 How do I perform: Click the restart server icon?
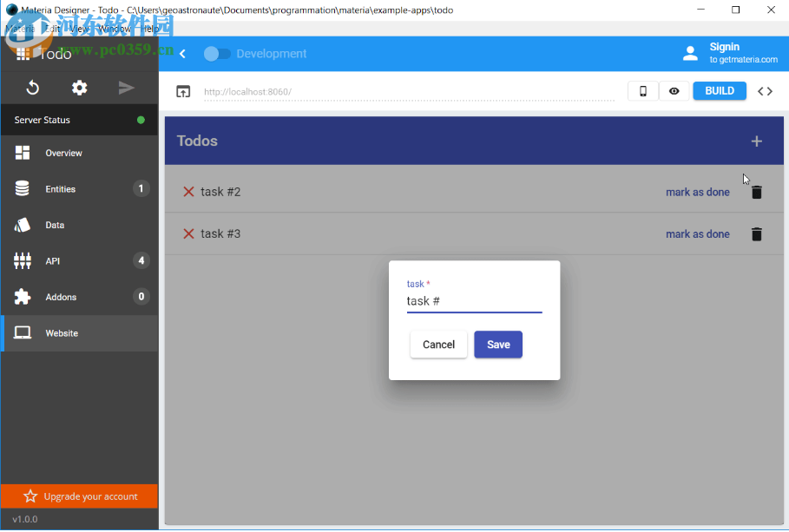pos(33,88)
